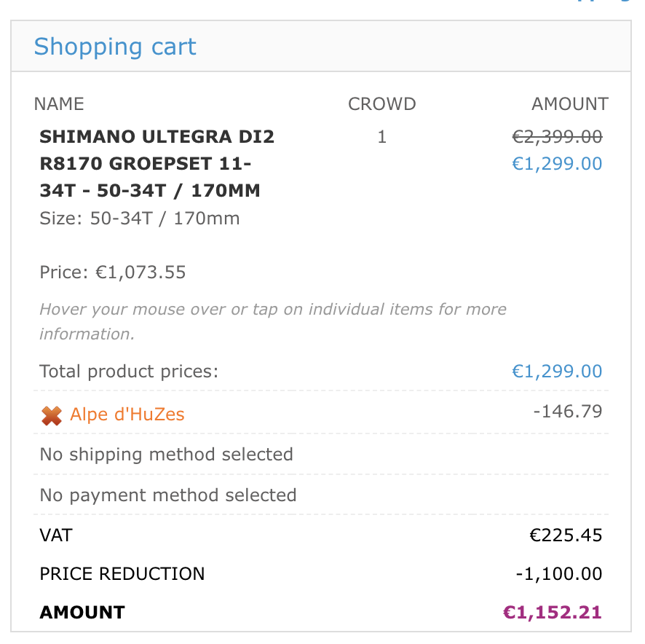This screenshot has width=645, height=644.
Task: Click the hover-for-more-information hint text
Action: pyautogui.click(x=273, y=321)
